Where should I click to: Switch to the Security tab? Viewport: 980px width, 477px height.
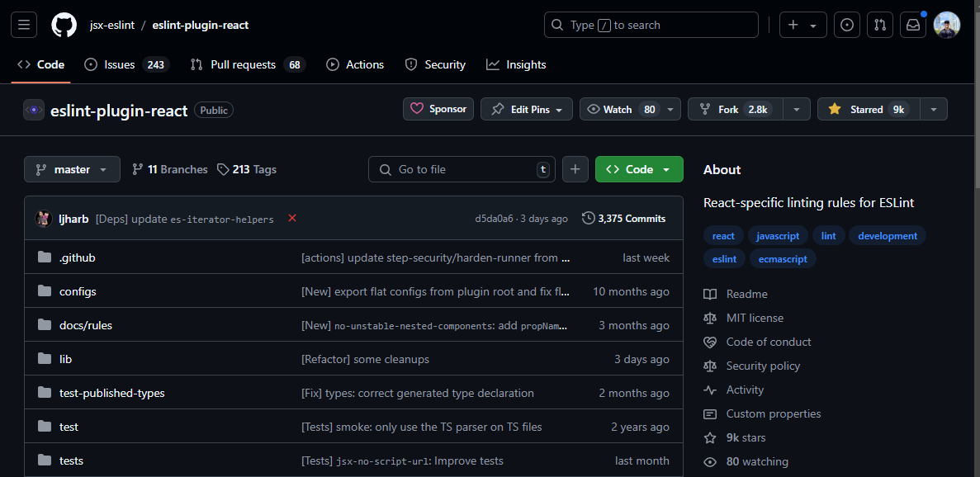pyautogui.click(x=435, y=64)
